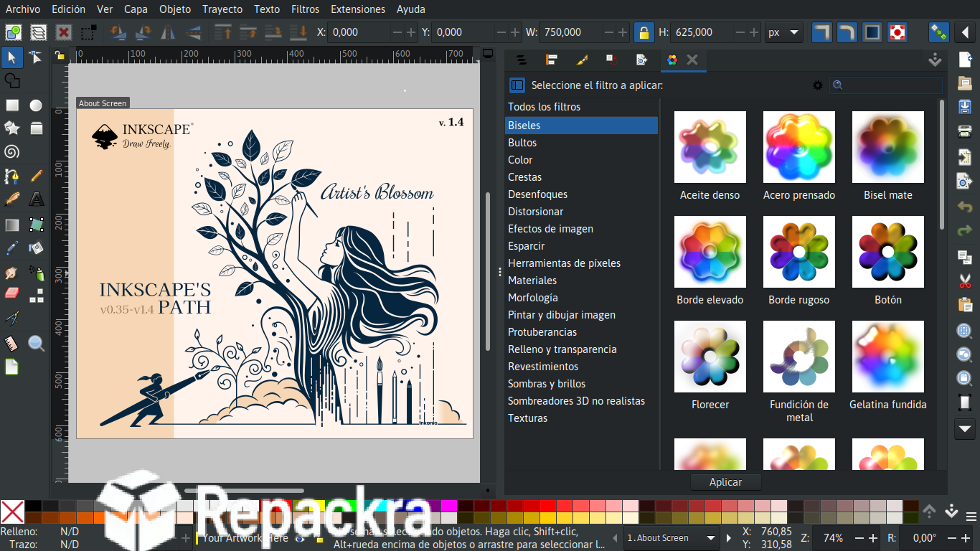Select the Eraser tool
Screen dimensions: 980x551
click(12, 294)
